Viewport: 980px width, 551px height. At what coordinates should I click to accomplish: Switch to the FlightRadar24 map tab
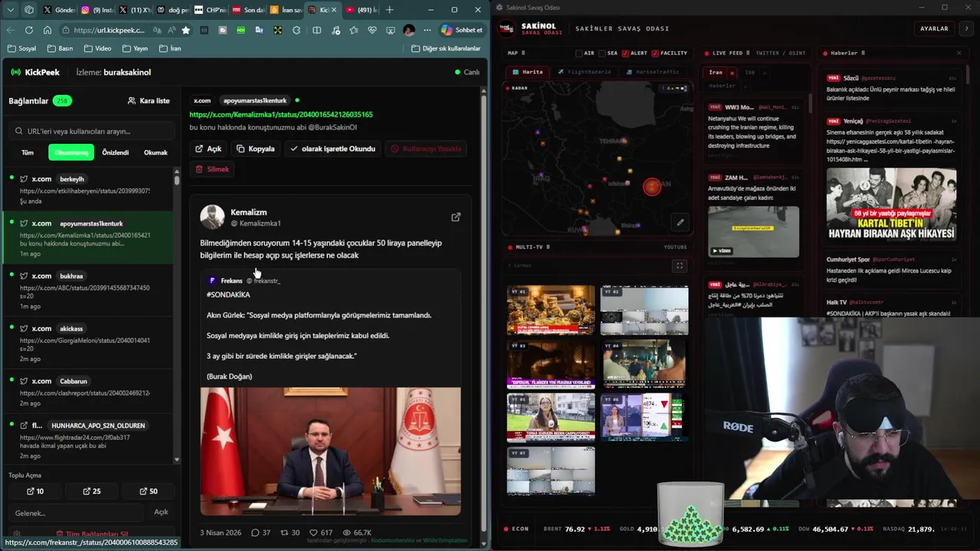point(584,72)
